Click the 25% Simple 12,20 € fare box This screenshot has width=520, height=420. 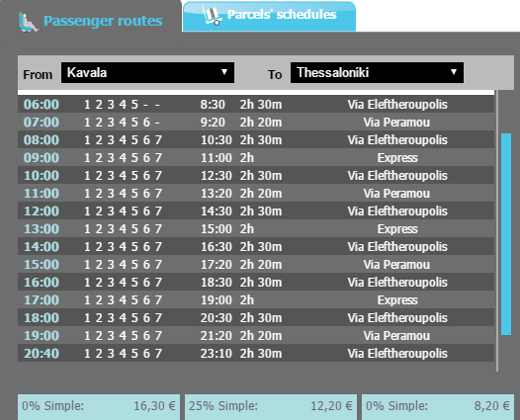pos(271,407)
